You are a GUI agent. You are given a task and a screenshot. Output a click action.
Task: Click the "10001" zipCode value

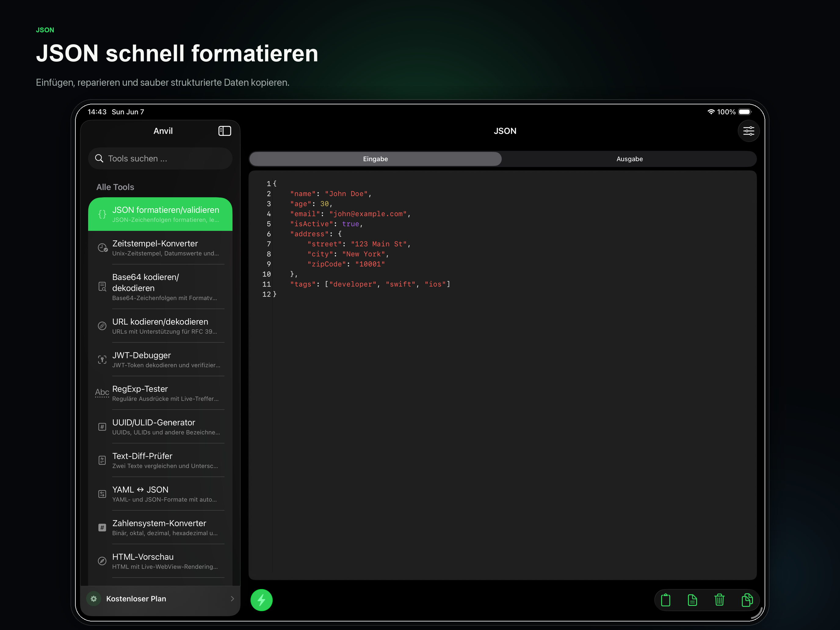[370, 264]
